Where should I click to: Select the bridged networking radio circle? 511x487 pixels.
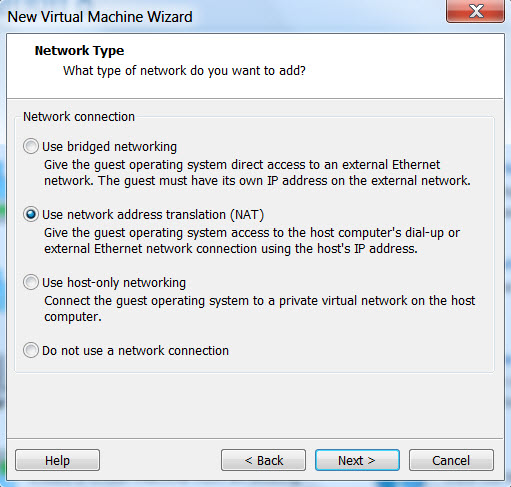pyautogui.click(x=31, y=146)
